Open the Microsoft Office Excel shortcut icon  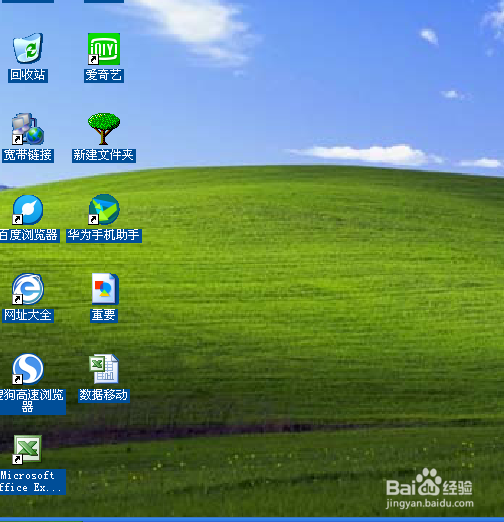pos(27,449)
